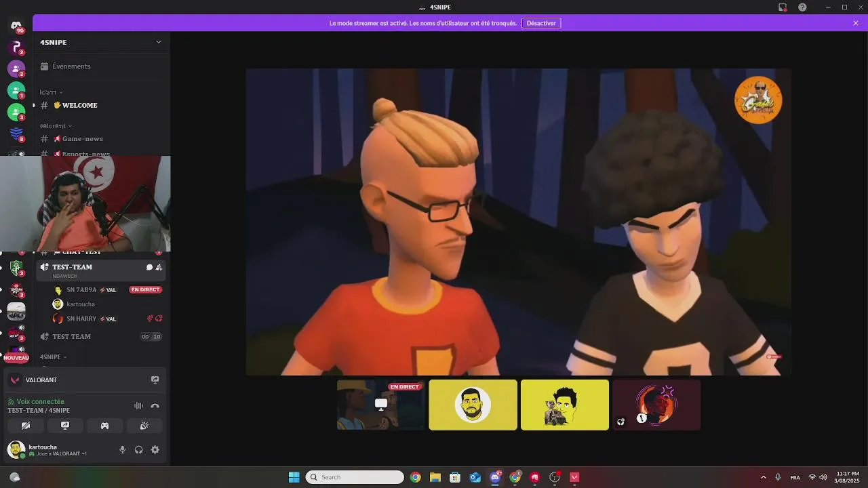Open Outlook from the taskbar

[475, 477]
